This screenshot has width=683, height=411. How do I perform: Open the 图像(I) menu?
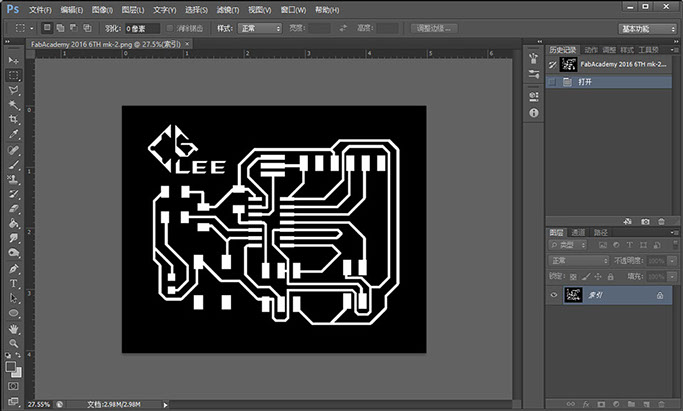point(102,10)
